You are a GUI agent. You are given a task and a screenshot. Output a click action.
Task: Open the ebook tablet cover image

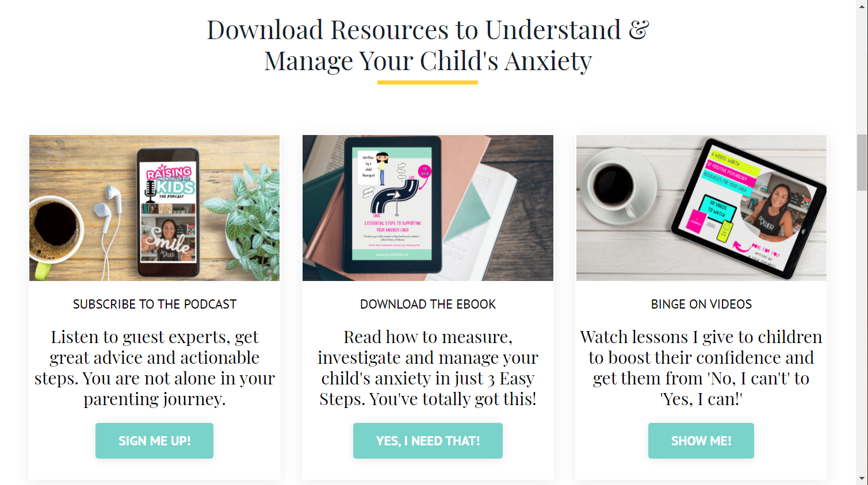pyautogui.click(x=428, y=208)
